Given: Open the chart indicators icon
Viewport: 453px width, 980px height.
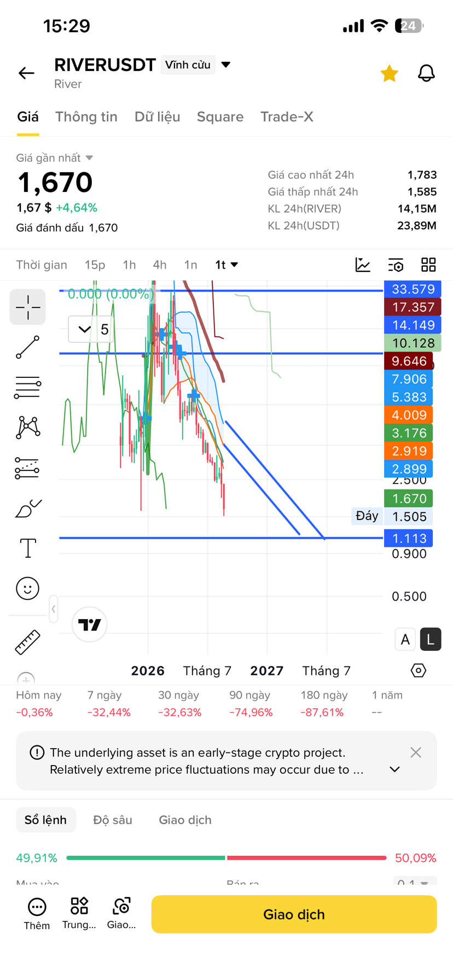Looking at the screenshot, I should pyautogui.click(x=363, y=265).
